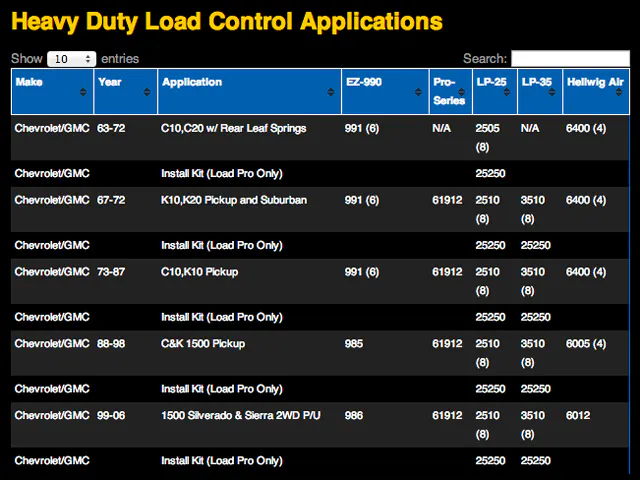Click the EZ-990 column sort icon
640x480 pixels.
tap(419, 92)
